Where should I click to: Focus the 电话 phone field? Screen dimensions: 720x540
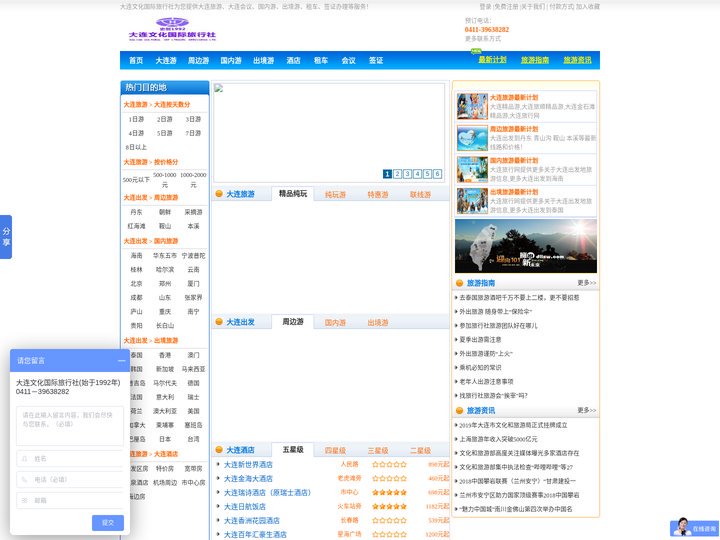coord(70,479)
